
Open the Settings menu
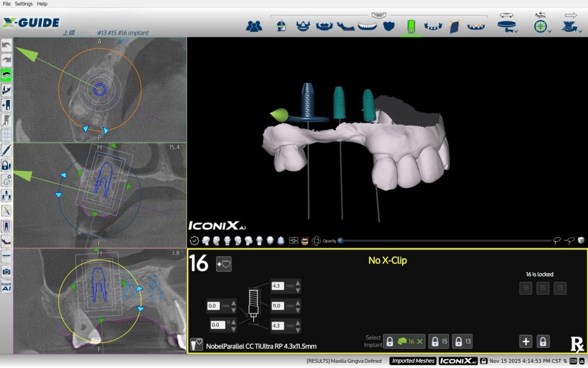(x=24, y=3)
